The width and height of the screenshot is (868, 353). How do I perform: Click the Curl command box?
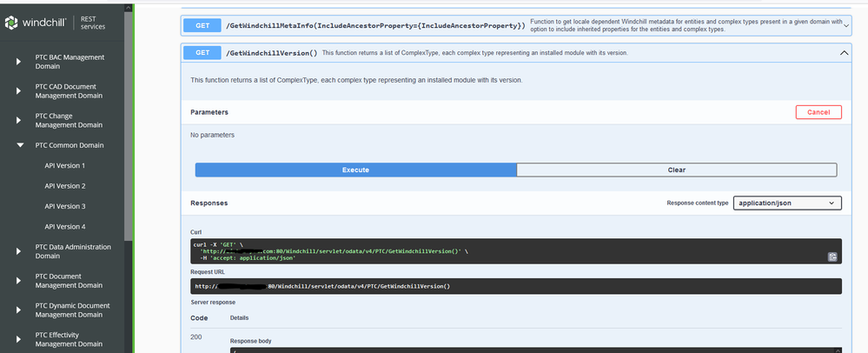[x=516, y=251]
